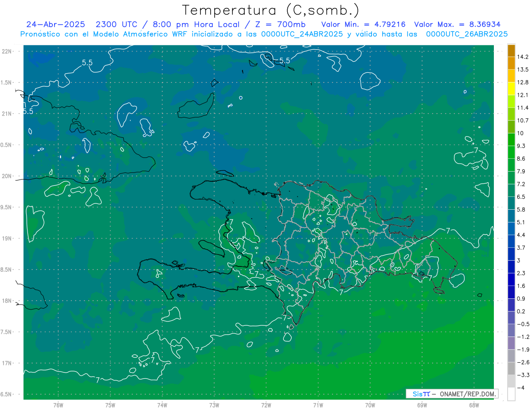Image resolution: width=532 pixels, height=411 pixels.
Task: Click the "2.3" colorbar label
Action: tap(521, 273)
